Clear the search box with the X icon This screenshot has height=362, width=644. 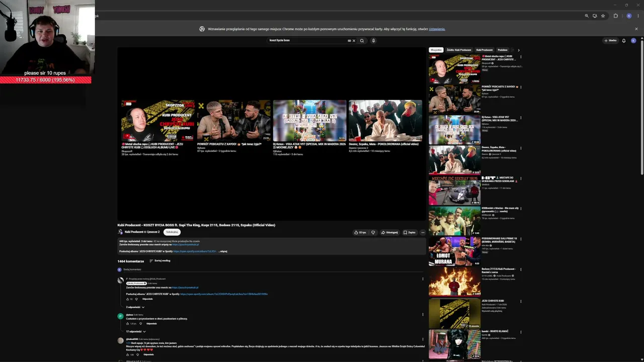354,41
